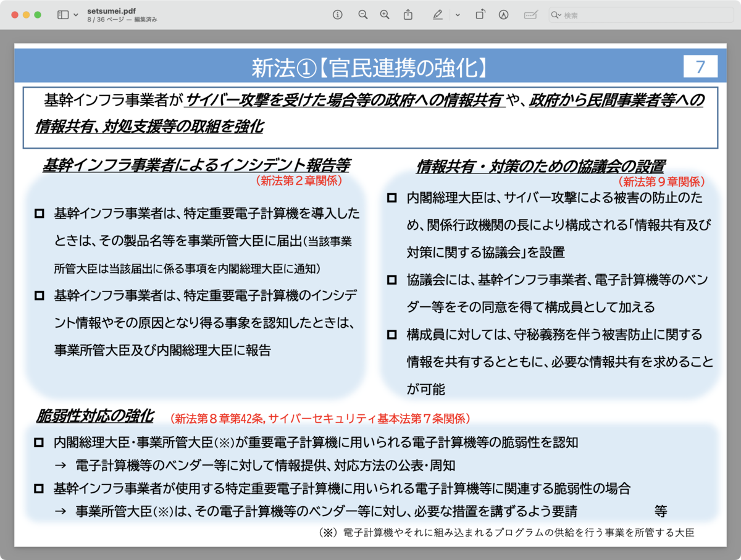Minimize the Preview window
This screenshot has width=741, height=560.
coord(27,15)
